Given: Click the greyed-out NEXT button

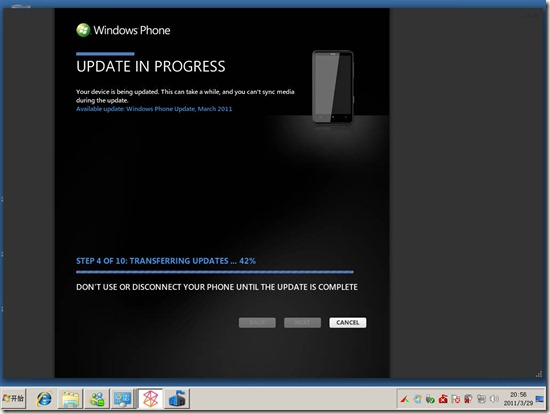Looking at the screenshot, I should point(302,322).
